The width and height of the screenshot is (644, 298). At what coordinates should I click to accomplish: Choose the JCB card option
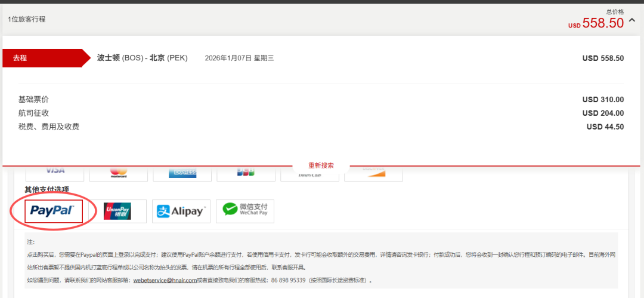pos(246,173)
